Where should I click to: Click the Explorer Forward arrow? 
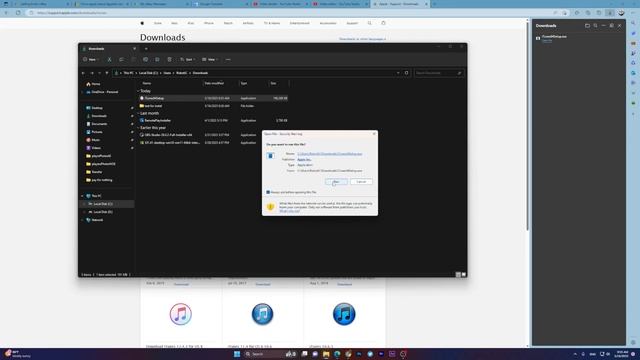coord(92,73)
